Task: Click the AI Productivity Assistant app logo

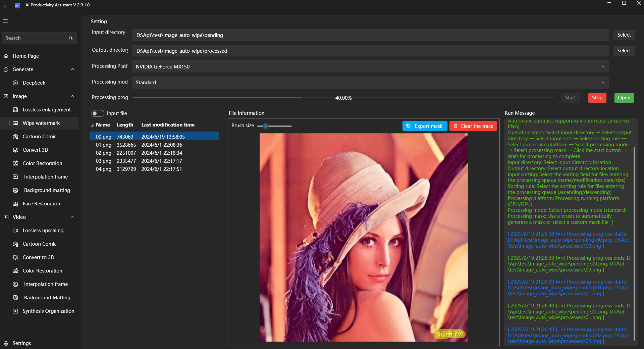Action: tap(17, 5)
